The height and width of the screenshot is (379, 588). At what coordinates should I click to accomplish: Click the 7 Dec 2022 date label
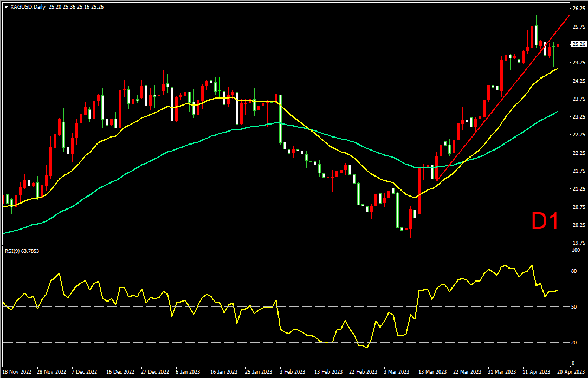[85, 372]
